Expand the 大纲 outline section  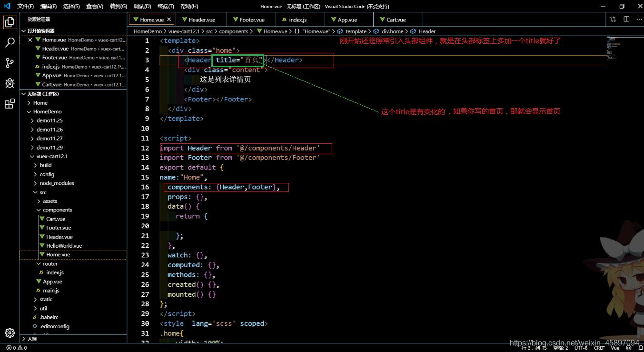coord(73,339)
